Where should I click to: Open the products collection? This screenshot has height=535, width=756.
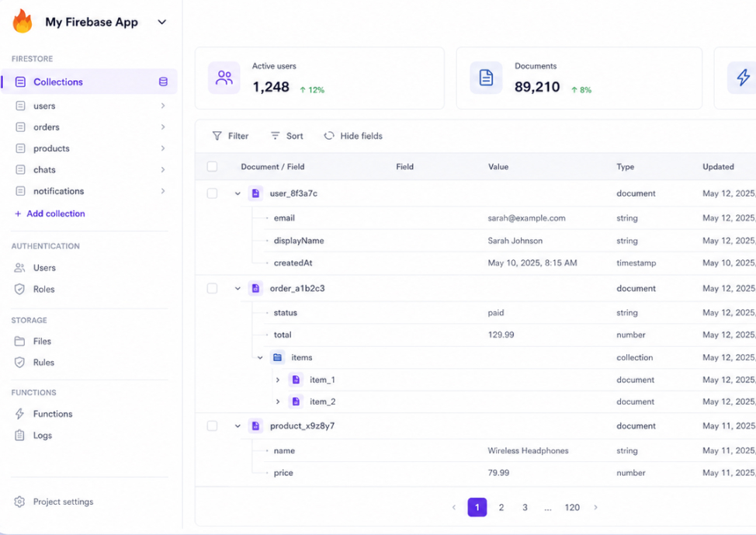click(x=51, y=148)
